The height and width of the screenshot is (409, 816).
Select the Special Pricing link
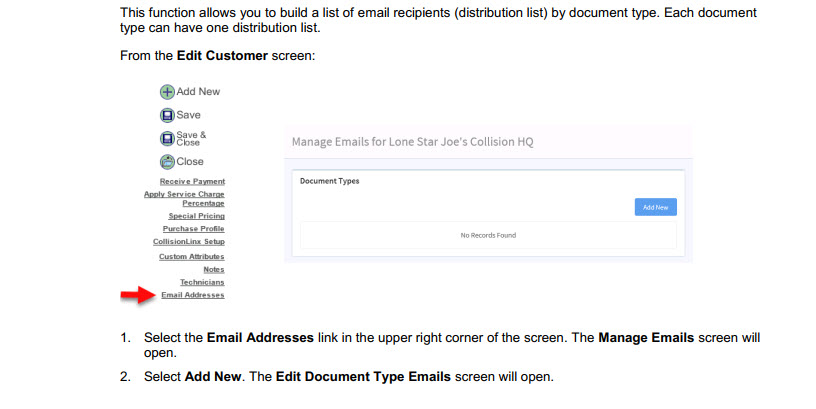tap(196, 215)
